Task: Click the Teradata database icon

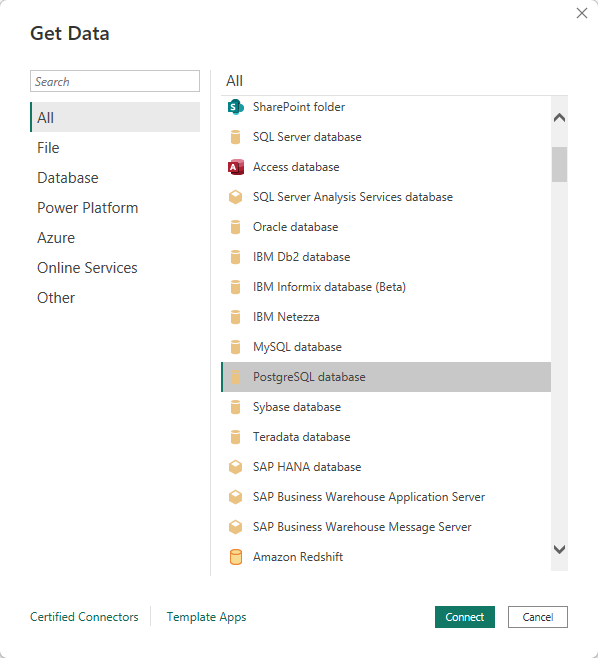Action: coord(235,437)
